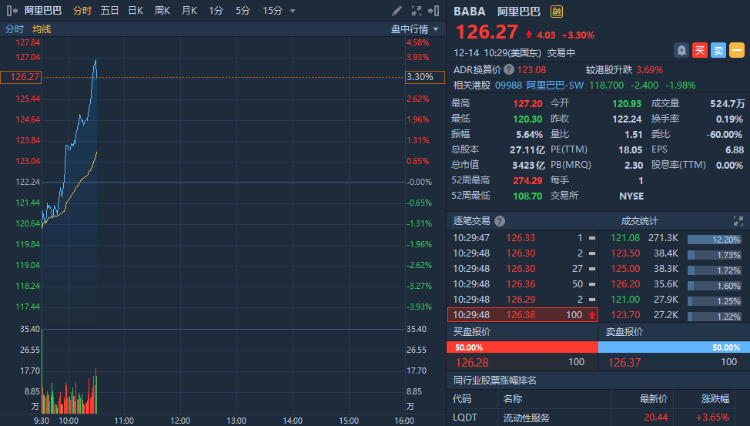Screen dimensions: 750x426
Task: Select the 周K chart tab
Action: [x=161, y=10]
